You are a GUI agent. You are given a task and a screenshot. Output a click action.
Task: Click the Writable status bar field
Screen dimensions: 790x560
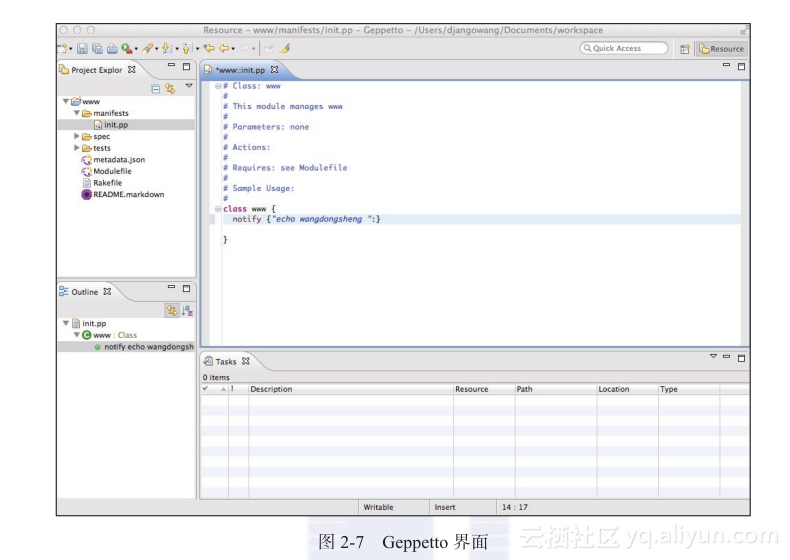[x=393, y=507]
